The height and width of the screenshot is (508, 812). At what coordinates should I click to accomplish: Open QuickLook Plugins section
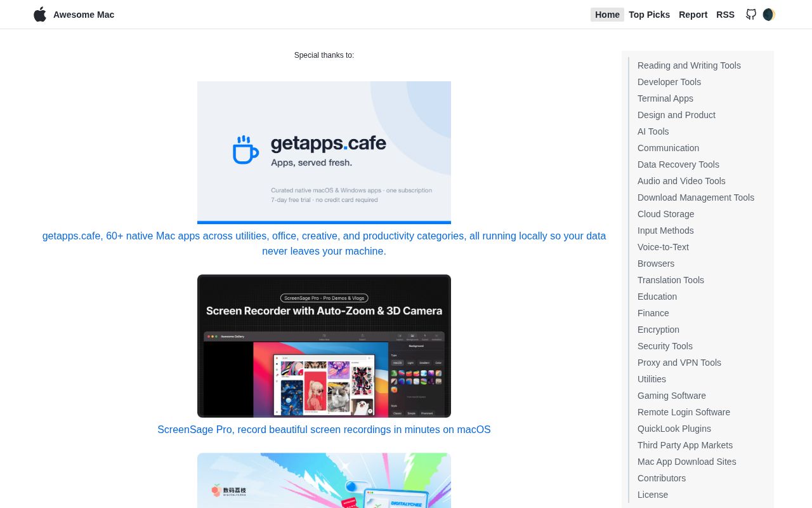(674, 429)
